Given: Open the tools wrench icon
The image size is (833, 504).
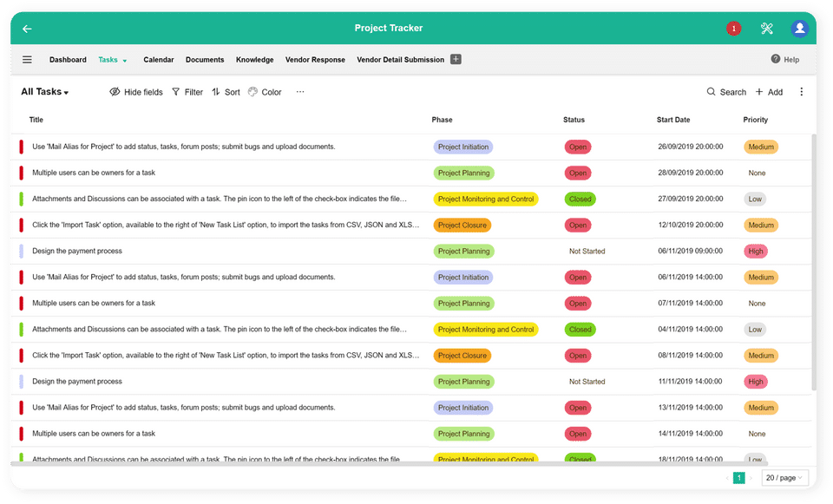Looking at the screenshot, I should pos(766,29).
